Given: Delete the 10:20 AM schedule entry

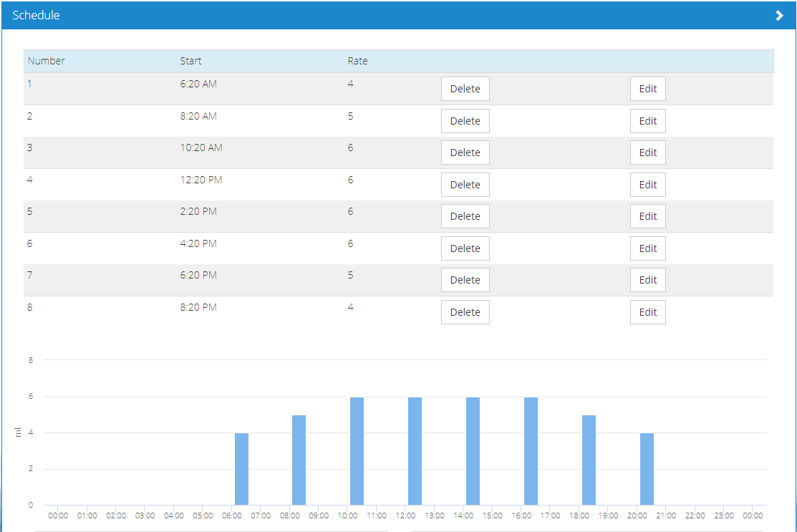Looking at the screenshot, I should coord(465,153).
